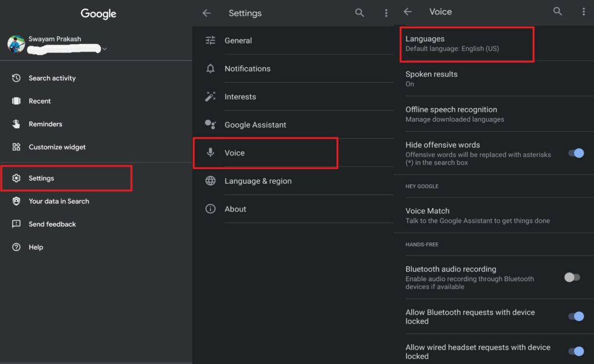The width and height of the screenshot is (594, 364).
Task: Tap the Google Assistant dots icon
Action: (210, 125)
